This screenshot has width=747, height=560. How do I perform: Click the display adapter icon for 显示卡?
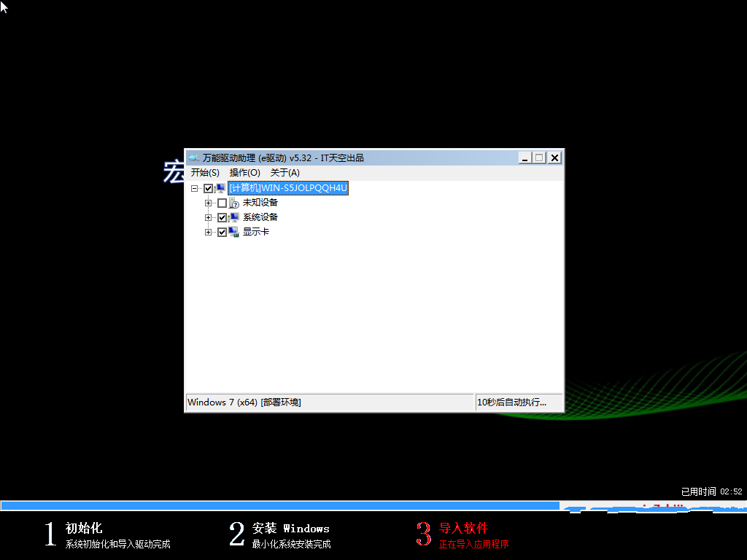coord(234,232)
